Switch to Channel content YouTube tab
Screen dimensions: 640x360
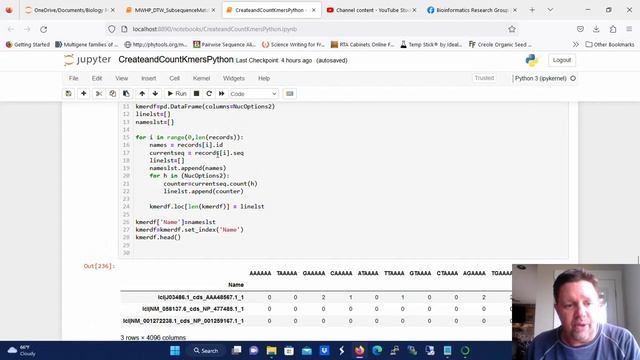(x=371, y=10)
